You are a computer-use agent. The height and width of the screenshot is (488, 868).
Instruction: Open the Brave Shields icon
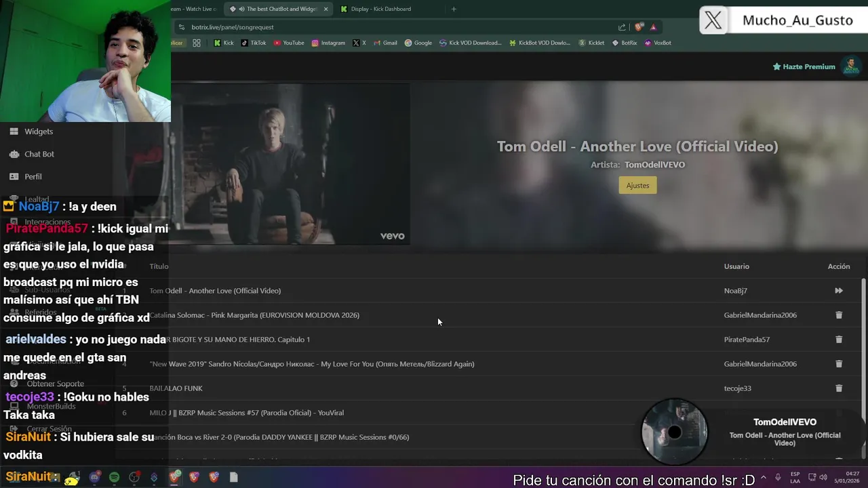pos(639,27)
